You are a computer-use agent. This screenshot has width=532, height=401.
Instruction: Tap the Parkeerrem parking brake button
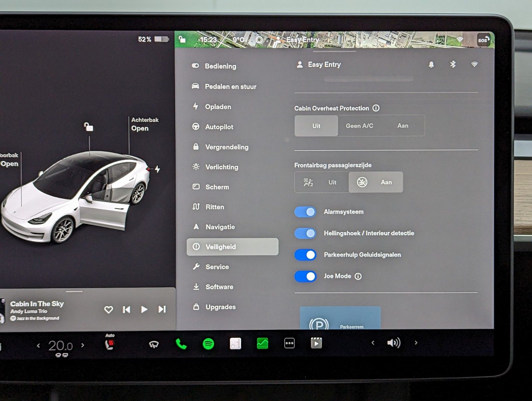click(x=340, y=318)
